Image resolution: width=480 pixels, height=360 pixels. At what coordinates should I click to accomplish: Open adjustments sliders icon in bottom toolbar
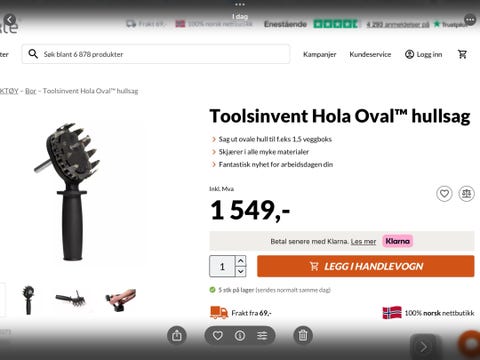click(x=262, y=336)
